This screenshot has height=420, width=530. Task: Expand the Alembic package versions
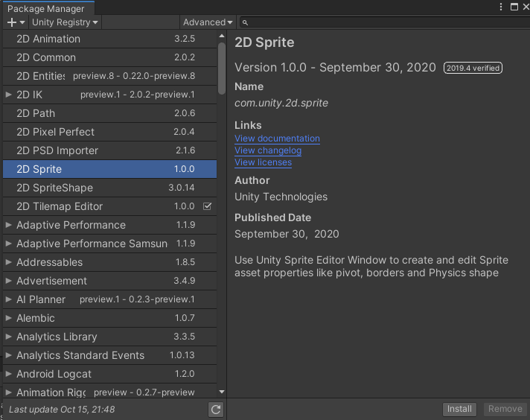[x=9, y=318]
